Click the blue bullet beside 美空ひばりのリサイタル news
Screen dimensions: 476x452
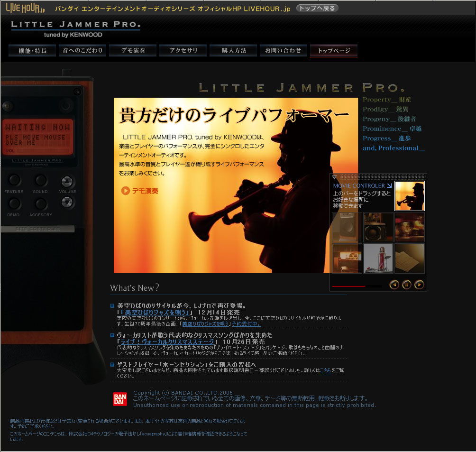[x=112, y=306]
